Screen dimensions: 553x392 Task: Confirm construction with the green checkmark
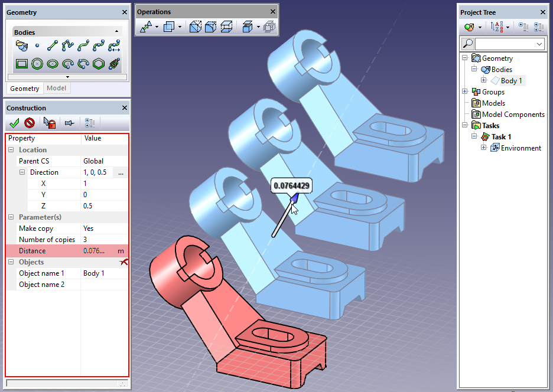click(14, 123)
